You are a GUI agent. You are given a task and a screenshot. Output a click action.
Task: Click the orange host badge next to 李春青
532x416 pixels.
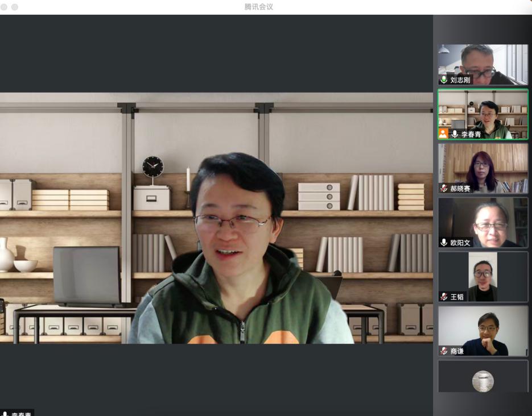[x=443, y=134]
